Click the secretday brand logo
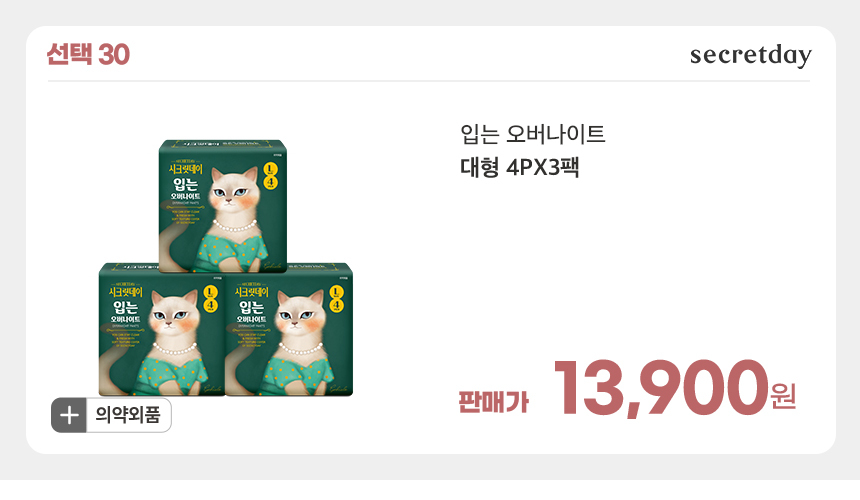 pos(750,55)
